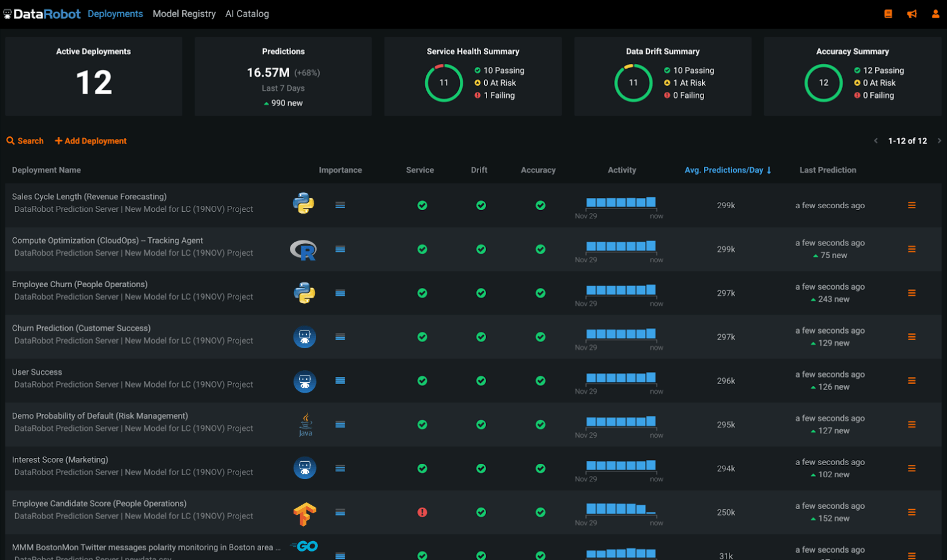Click Active Deployments count 12
This screenshot has height=560, width=947.
click(x=94, y=83)
